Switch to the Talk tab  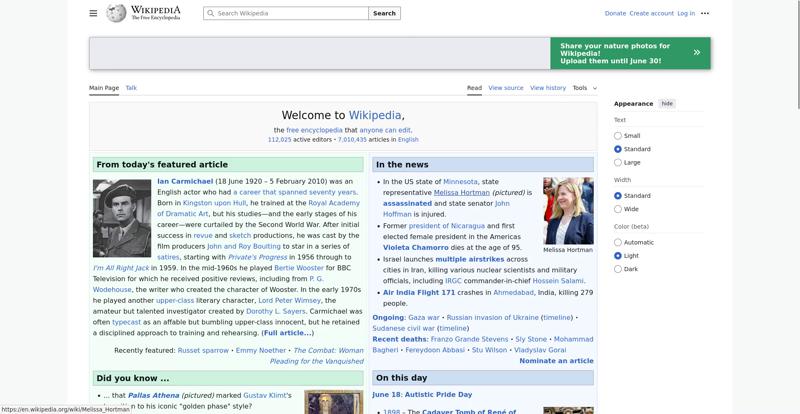click(131, 88)
